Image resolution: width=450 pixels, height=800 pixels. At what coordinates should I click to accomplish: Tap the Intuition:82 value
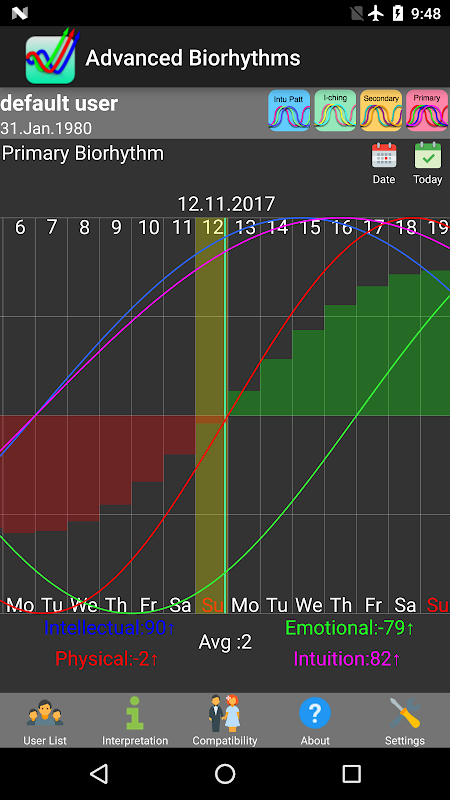point(347,659)
